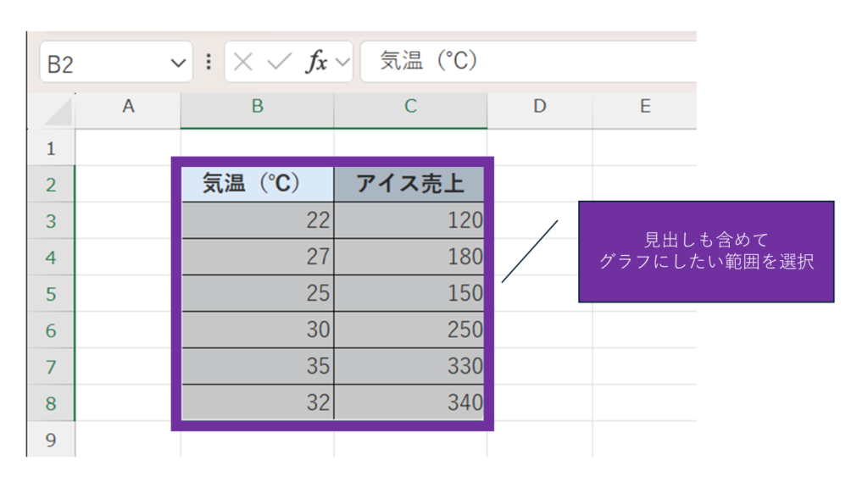
Task: Click the Name Box showing B2
Action: (102, 63)
